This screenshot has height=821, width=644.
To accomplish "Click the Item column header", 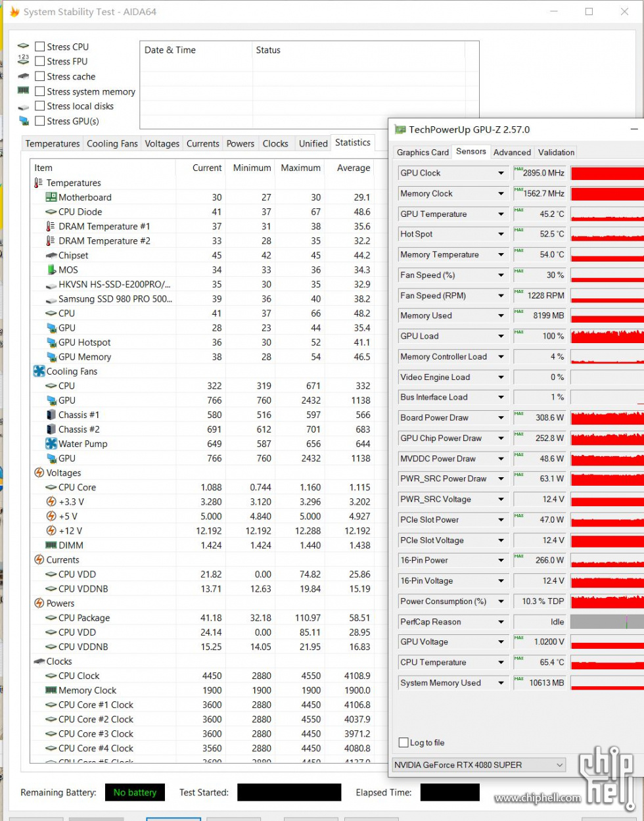I will click(x=103, y=168).
